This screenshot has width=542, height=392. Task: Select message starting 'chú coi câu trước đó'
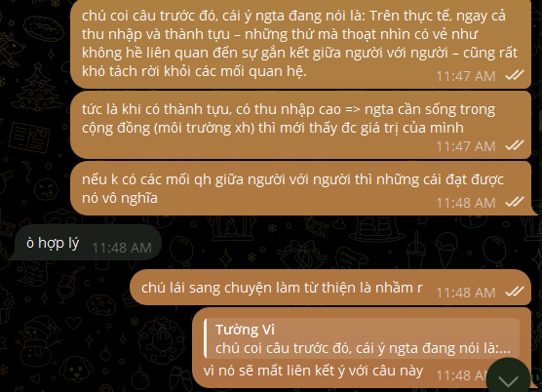300,43
